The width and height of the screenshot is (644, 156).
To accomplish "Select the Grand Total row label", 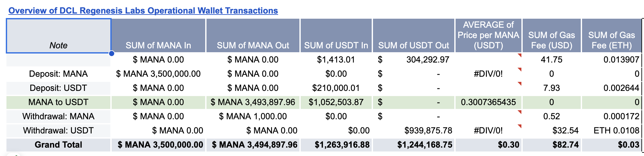I will point(58,145).
